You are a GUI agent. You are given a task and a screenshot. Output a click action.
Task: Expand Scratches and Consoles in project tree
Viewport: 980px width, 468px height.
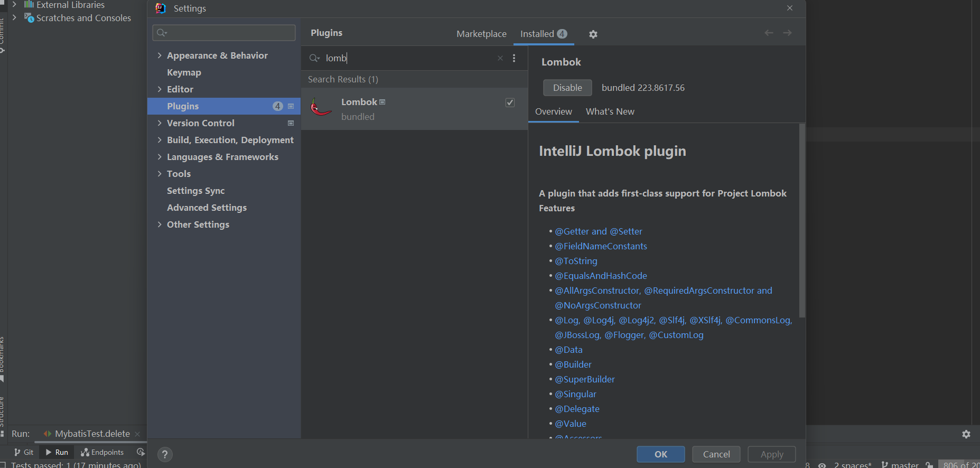[15, 17]
